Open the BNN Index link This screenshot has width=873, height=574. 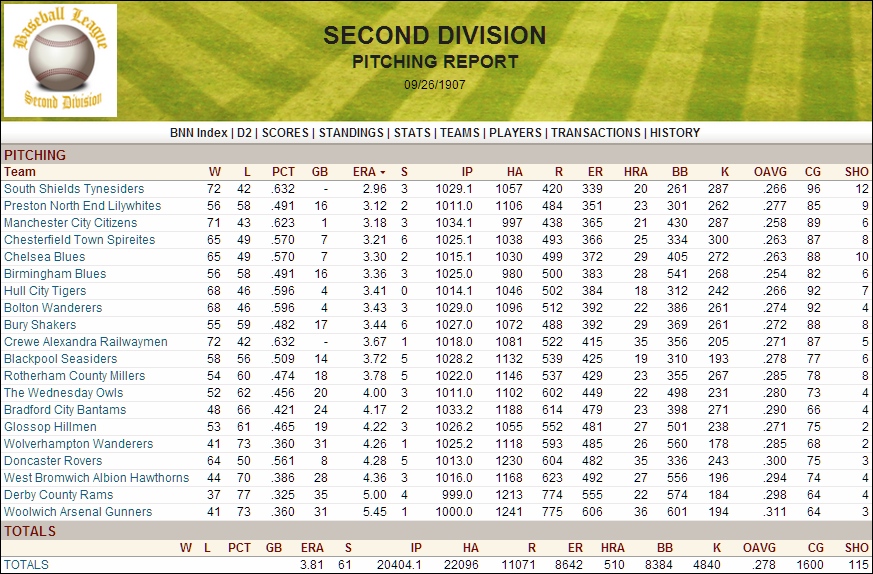pos(199,133)
